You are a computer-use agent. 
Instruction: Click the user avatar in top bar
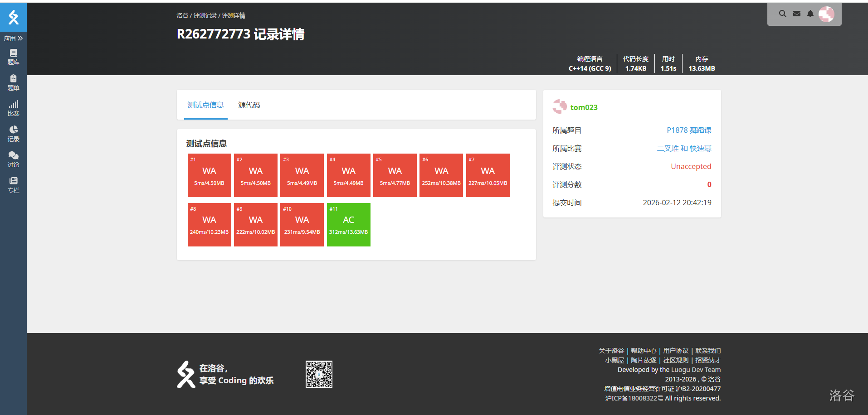coord(826,14)
